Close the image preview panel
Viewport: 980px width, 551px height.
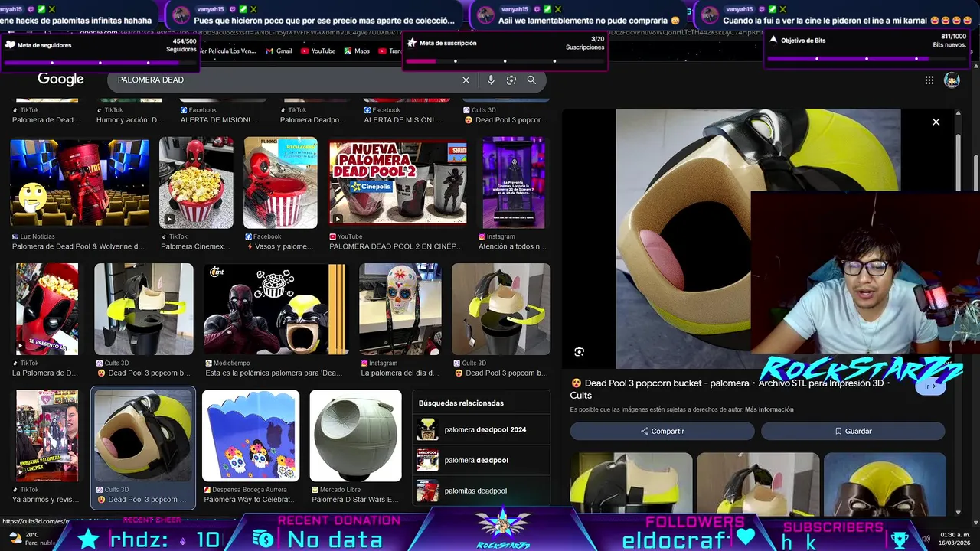[x=936, y=122]
